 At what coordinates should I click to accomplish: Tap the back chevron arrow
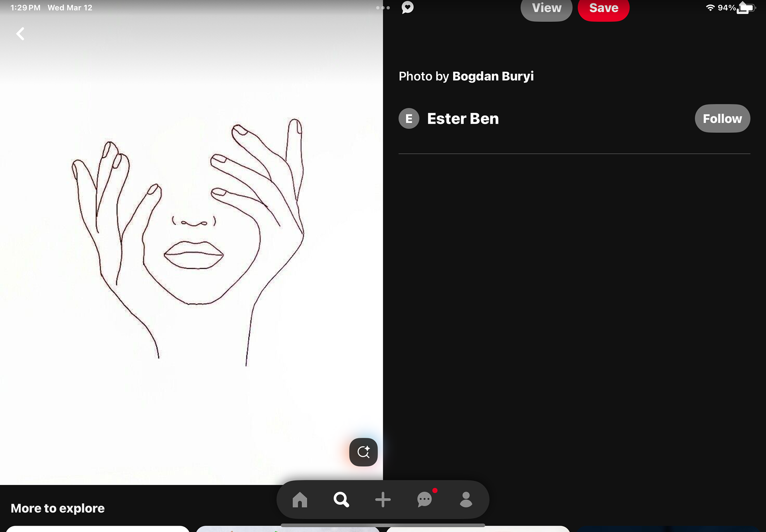point(20,34)
